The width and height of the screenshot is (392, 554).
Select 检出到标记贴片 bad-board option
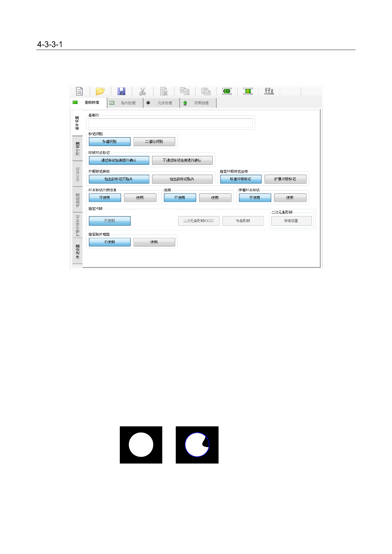point(182,179)
